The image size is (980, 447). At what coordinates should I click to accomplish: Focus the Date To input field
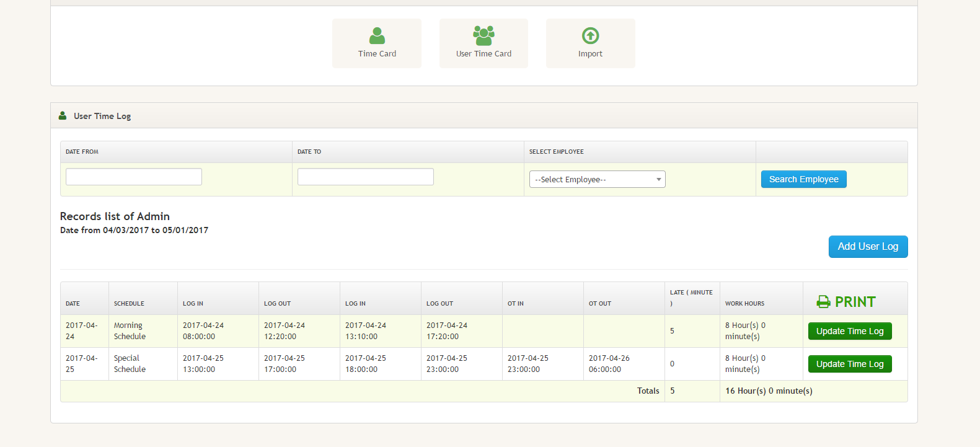pyautogui.click(x=366, y=177)
